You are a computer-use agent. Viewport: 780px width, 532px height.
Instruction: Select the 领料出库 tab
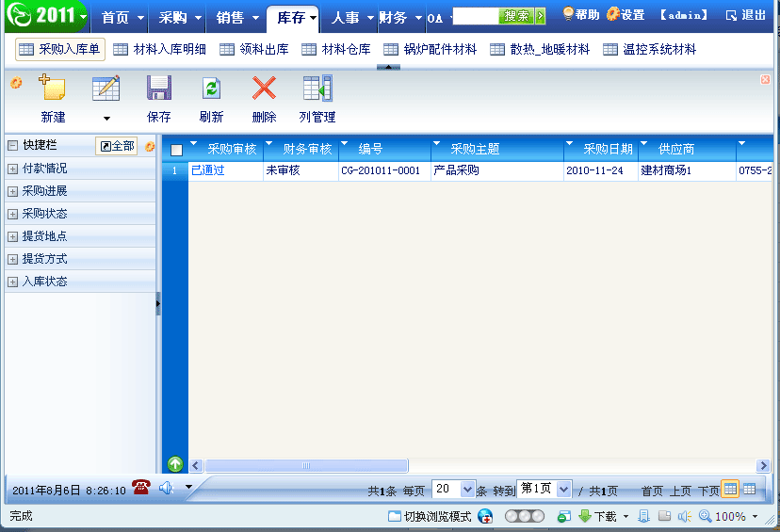(x=254, y=49)
